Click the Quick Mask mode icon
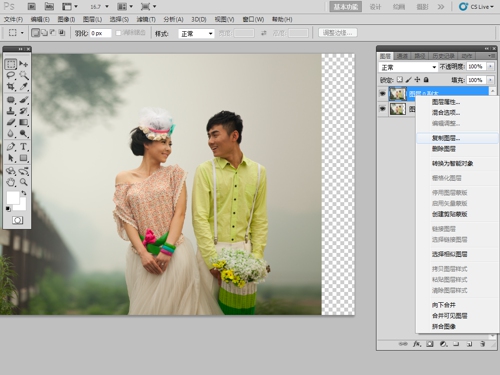 [x=17, y=220]
